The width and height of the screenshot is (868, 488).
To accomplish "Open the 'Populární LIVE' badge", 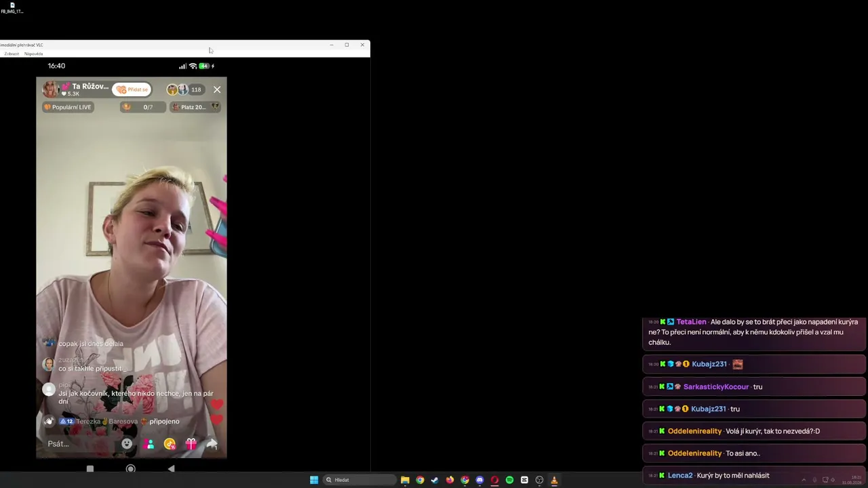I will click(68, 107).
